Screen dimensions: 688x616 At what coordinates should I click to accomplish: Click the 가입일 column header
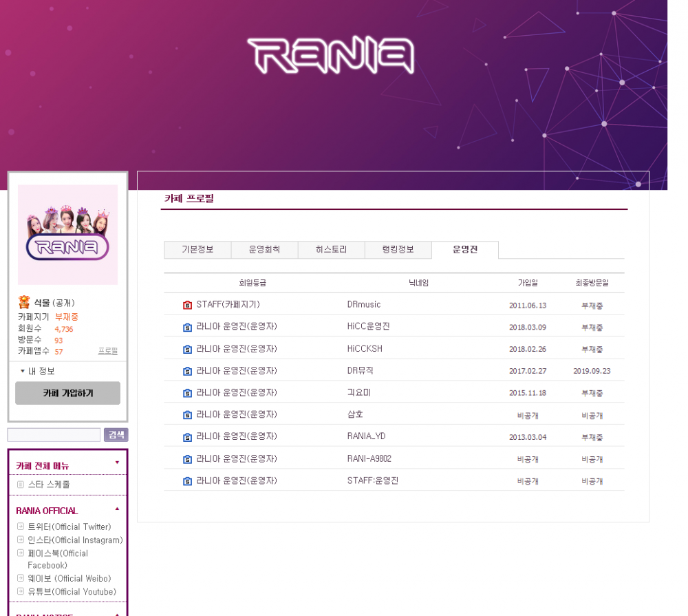tap(528, 283)
